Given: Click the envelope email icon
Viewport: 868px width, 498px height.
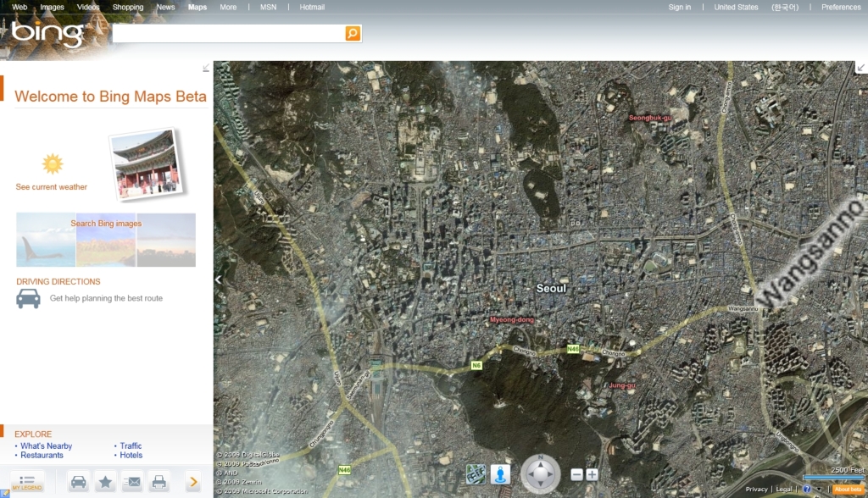Looking at the screenshot, I should point(131,482).
